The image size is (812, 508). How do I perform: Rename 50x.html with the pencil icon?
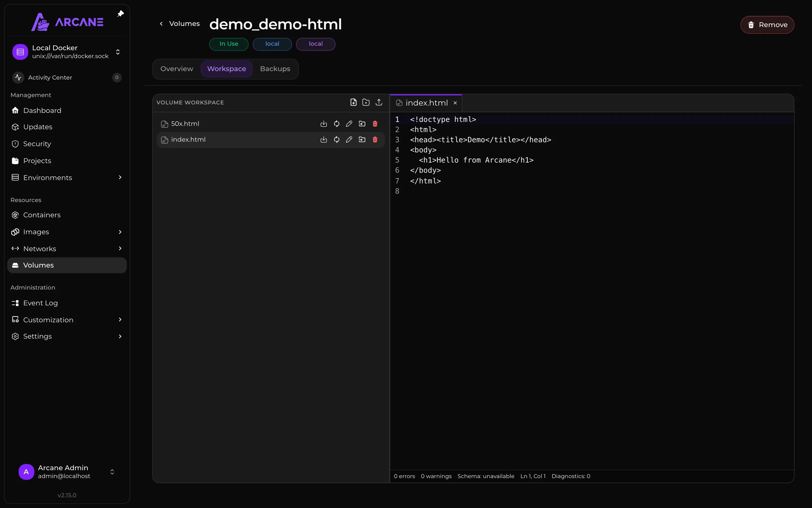coord(349,124)
